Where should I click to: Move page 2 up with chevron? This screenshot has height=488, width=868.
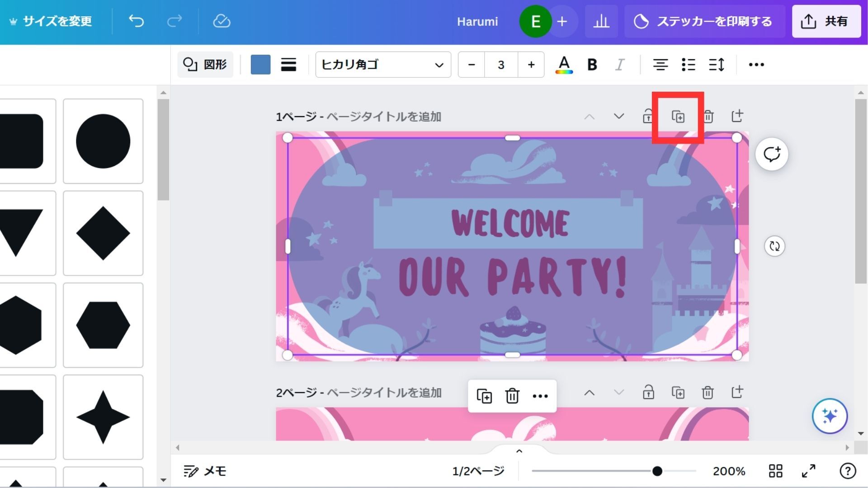[x=589, y=393]
